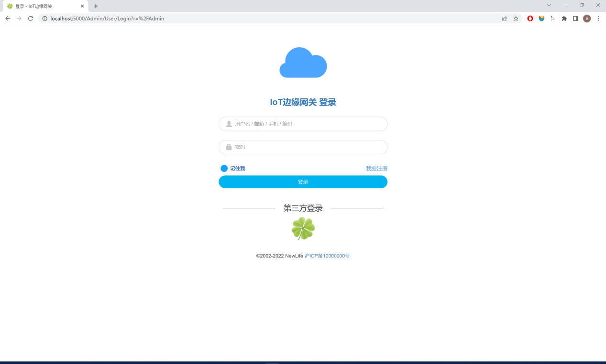Click the red Opera-style extension icon
This screenshot has height=364, width=606.
point(530,19)
